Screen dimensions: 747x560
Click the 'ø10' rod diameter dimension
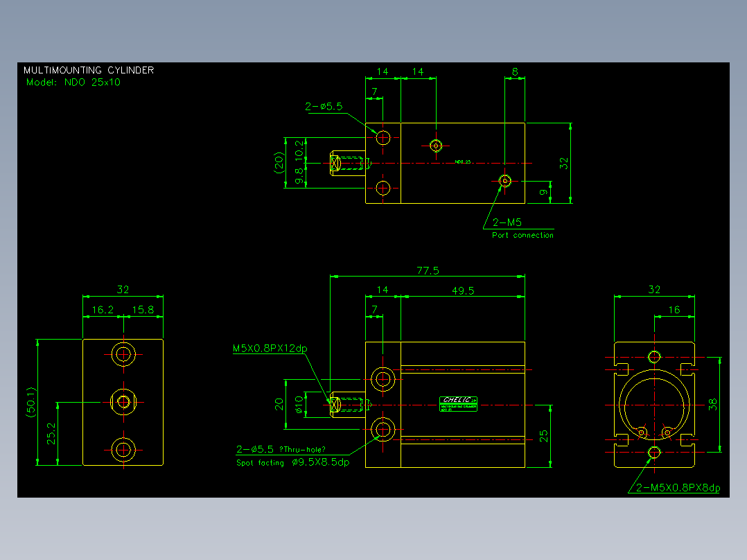pyautogui.click(x=299, y=405)
